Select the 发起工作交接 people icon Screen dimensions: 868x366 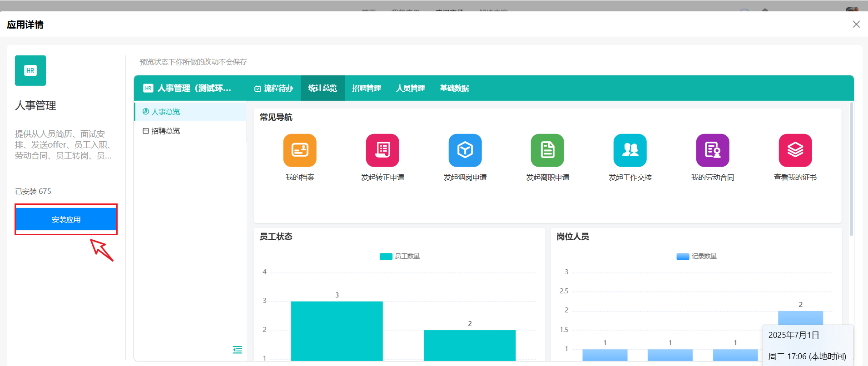[630, 150]
